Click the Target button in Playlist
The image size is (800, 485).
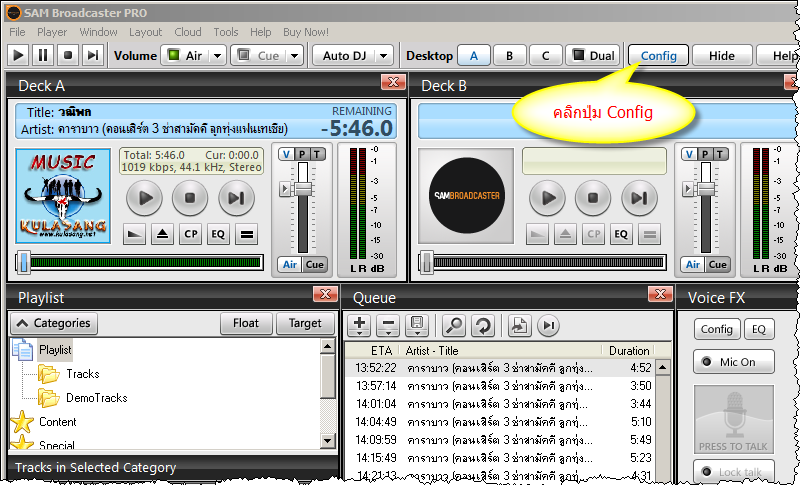point(305,323)
